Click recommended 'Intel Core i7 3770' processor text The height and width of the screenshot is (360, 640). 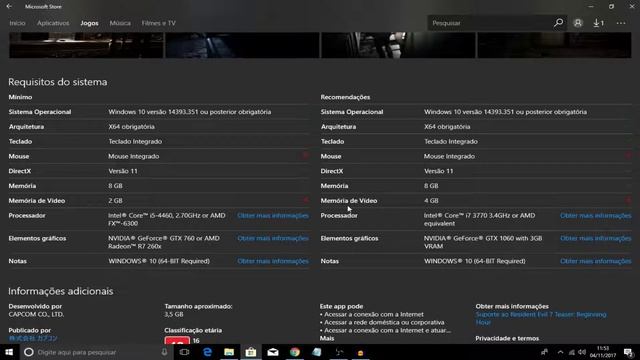(480, 220)
